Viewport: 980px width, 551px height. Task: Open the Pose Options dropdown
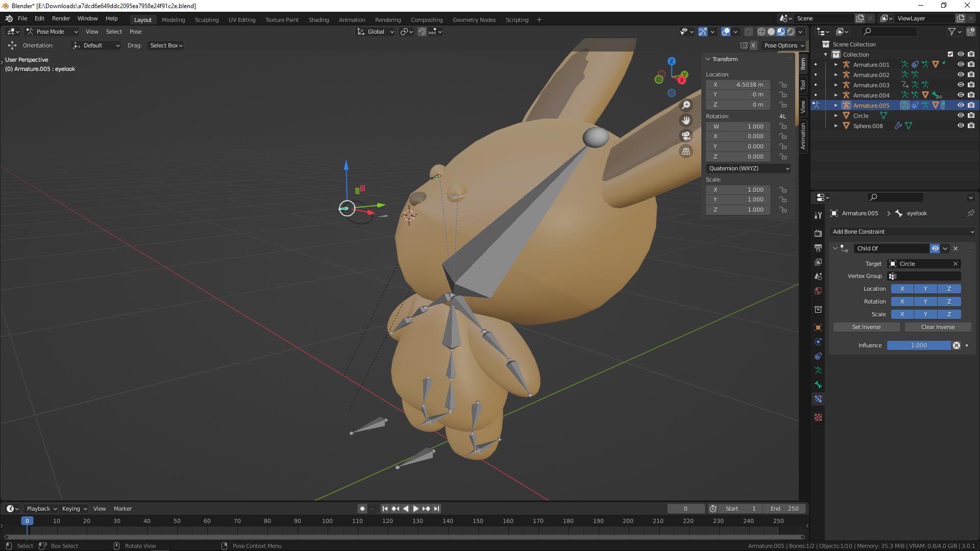tap(783, 45)
